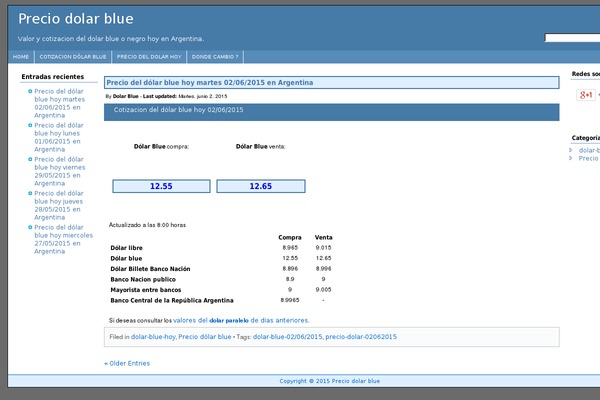Image resolution: width=600 pixels, height=400 pixels.
Task: Open tag dolar-blue-02/06/2015
Action: pyautogui.click(x=287, y=337)
